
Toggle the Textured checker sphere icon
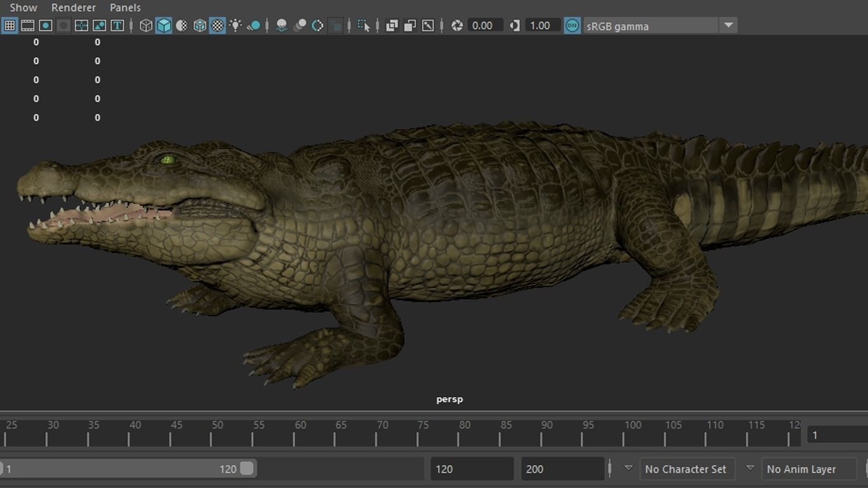217,25
